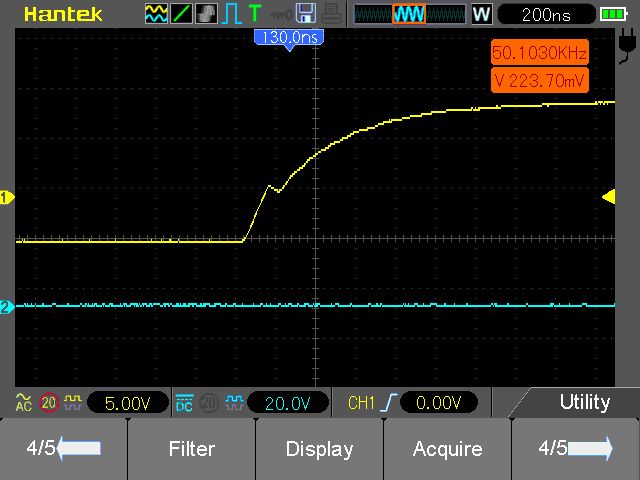Click the waveform memory overview bar
This screenshot has height=480, width=640.
(409, 14)
